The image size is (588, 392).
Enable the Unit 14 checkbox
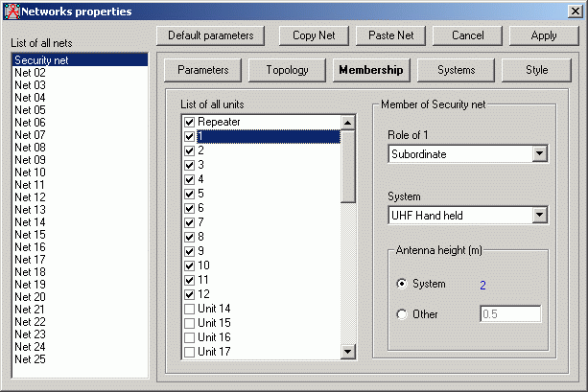click(x=189, y=310)
